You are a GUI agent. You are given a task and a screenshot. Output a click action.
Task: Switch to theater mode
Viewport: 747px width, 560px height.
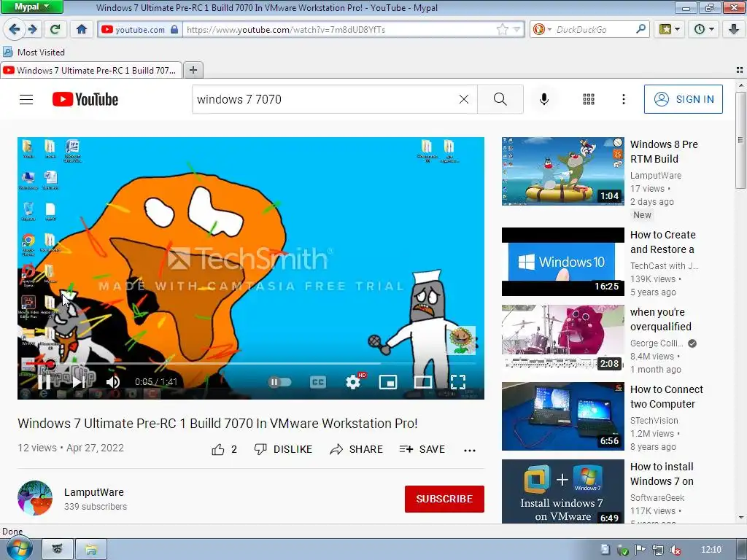[x=423, y=382]
